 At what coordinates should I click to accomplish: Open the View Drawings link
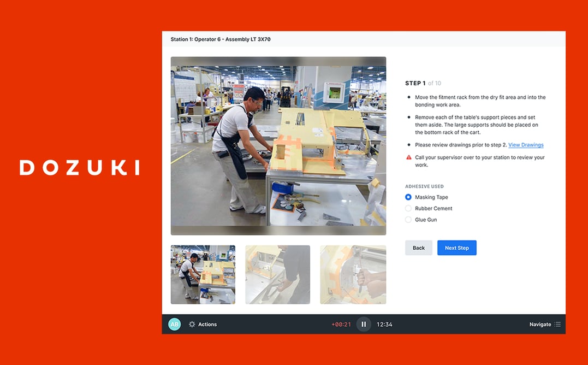pyautogui.click(x=526, y=145)
